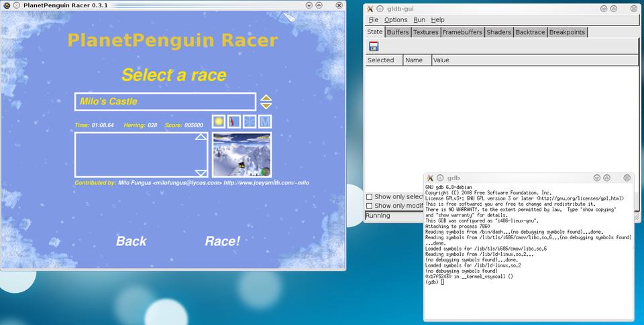The height and width of the screenshot is (325, 644).
Task: Click the save state floppy icon
Action: click(374, 46)
